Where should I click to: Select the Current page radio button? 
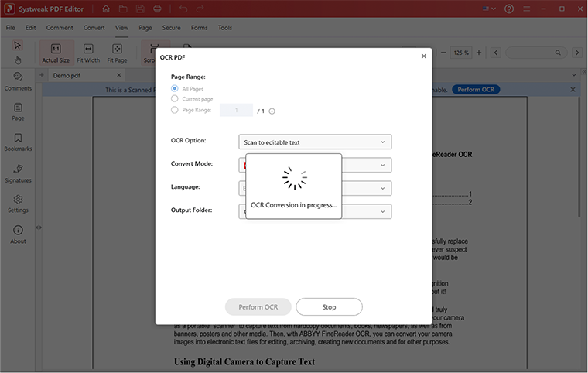[174, 99]
